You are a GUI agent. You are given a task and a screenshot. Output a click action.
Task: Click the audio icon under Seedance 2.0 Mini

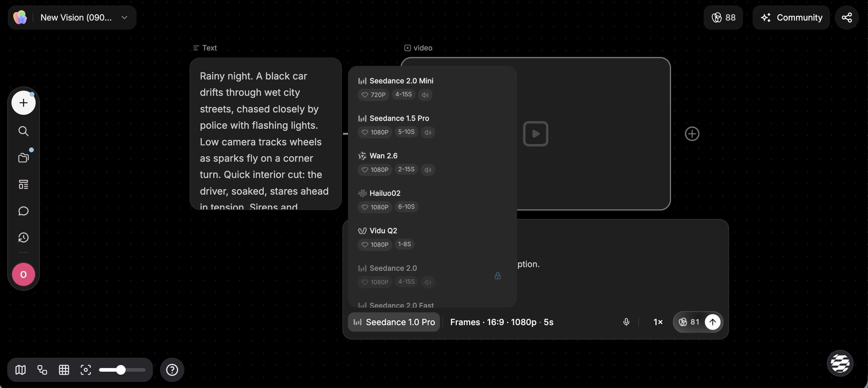(x=425, y=95)
